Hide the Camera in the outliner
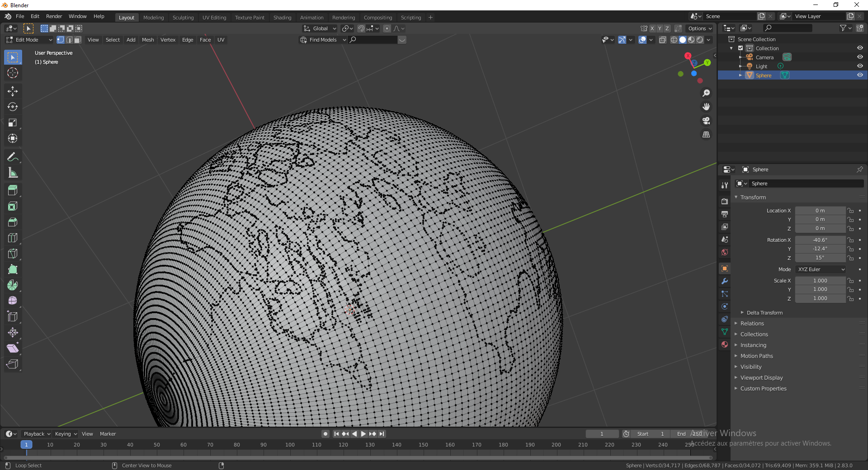Screen dimensions: 868x470 860,57
